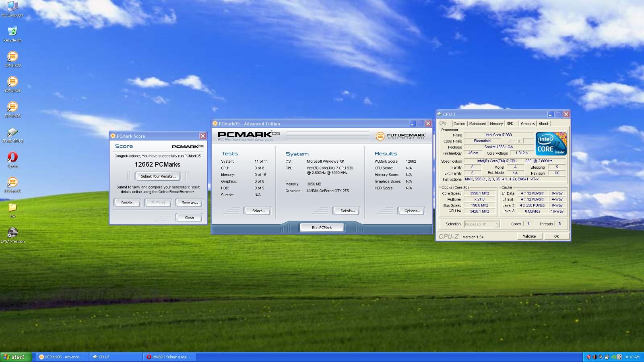Select the PCMark05 desktop shortcut
This screenshot has height=362, width=644.
click(x=12, y=185)
